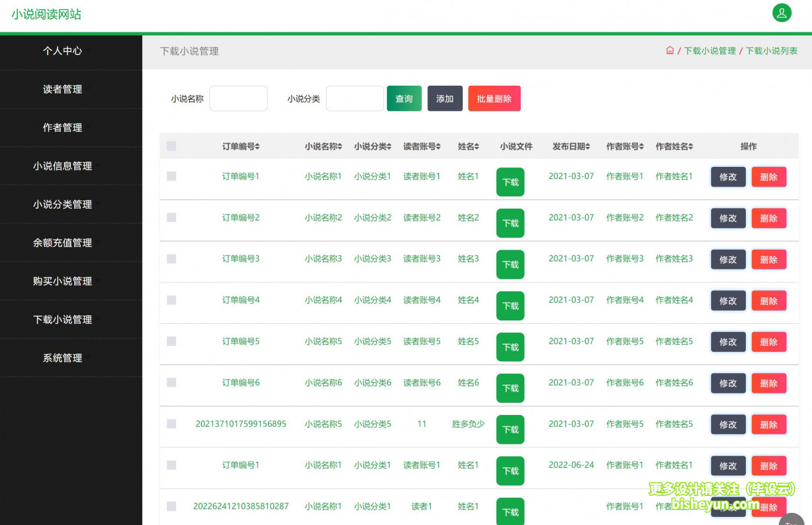Expand 读者管理 sidebar menu

click(63, 89)
